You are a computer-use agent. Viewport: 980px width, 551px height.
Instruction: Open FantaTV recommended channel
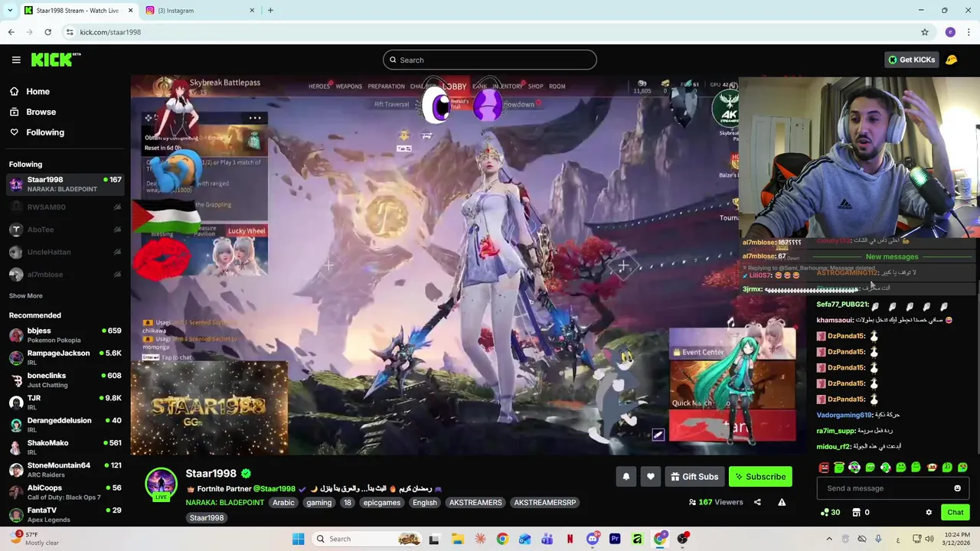(x=65, y=514)
